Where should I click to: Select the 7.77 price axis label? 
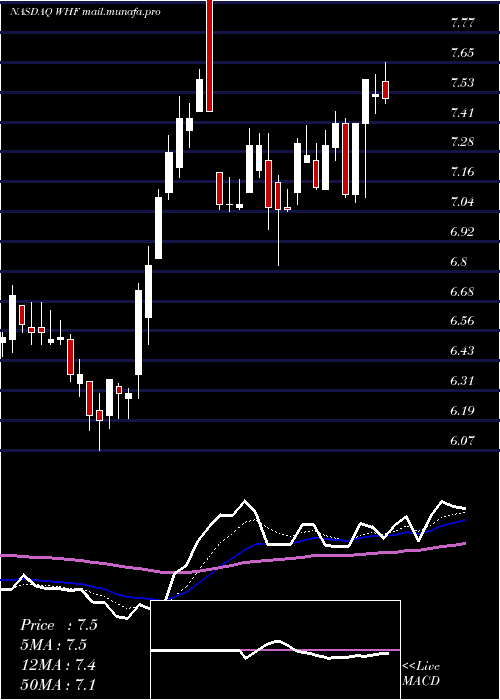(462, 23)
